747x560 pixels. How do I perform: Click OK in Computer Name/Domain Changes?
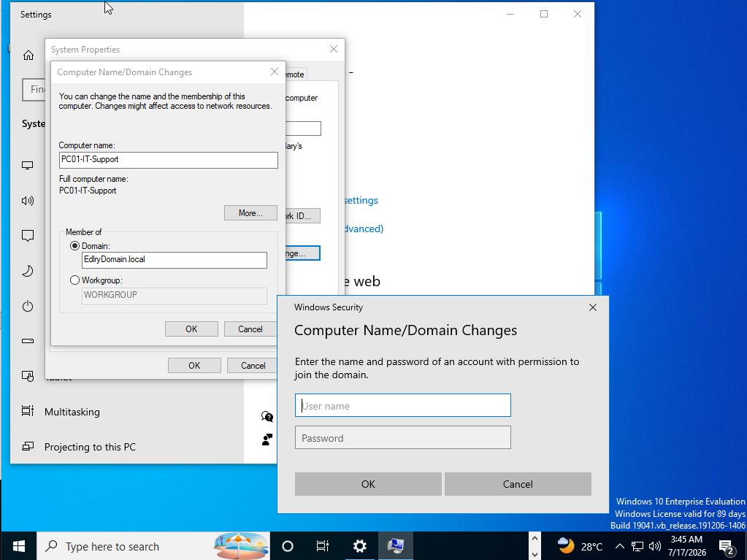click(191, 329)
